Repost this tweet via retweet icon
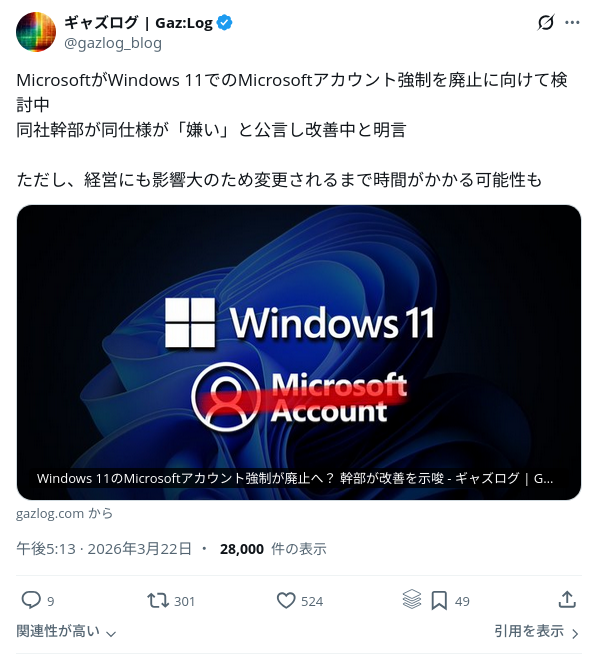The image size is (598, 654). (x=158, y=601)
